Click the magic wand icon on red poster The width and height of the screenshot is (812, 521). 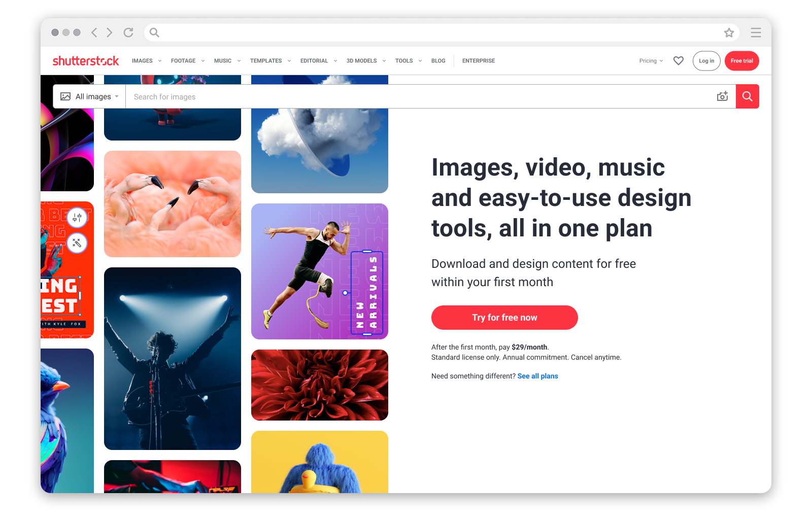[x=77, y=243]
